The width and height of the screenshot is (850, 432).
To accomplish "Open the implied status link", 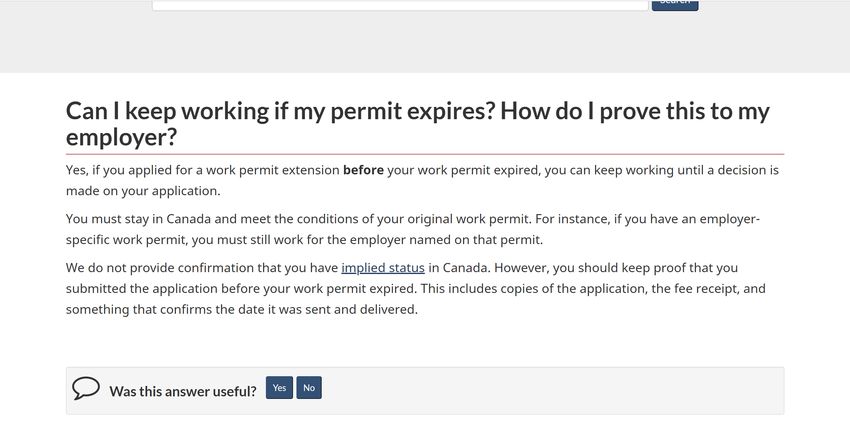I will click(x=383, y=268).
